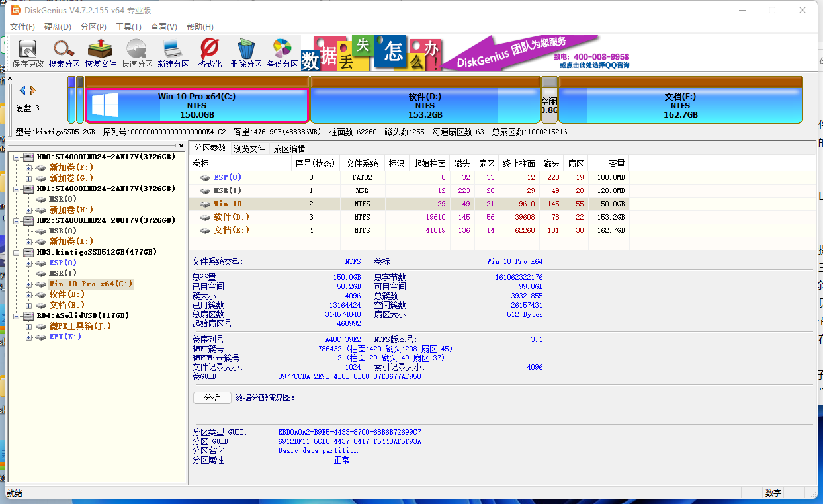This screenshot has height=504, width=823.
Task: Close the left disk tree panel
Action: pos(181,146)
